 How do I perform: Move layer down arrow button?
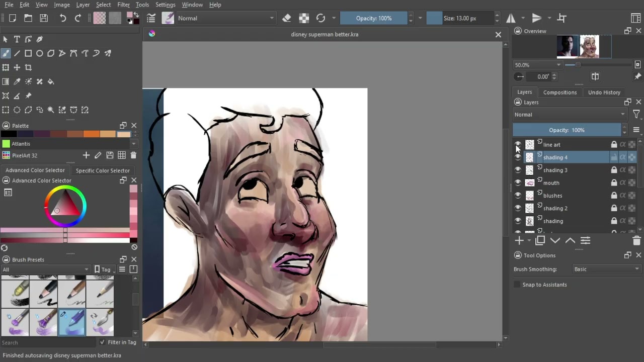pyautogui.click(x=555, y=241)
